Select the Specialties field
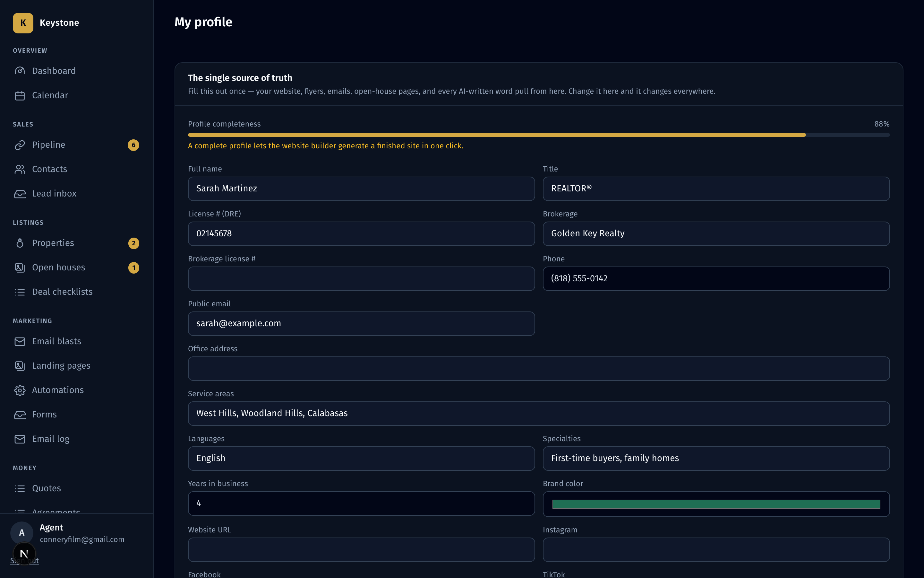924x578 pixels. pos(716,459)
